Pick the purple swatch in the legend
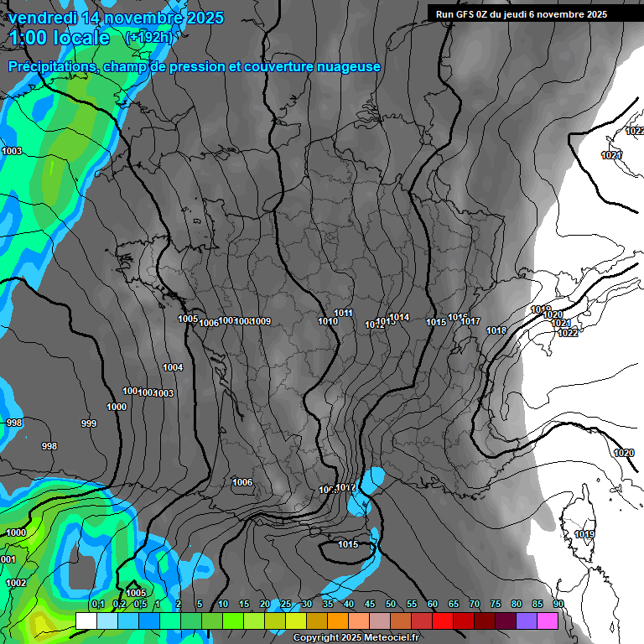 pyautogui.click(x=527, y=621)
